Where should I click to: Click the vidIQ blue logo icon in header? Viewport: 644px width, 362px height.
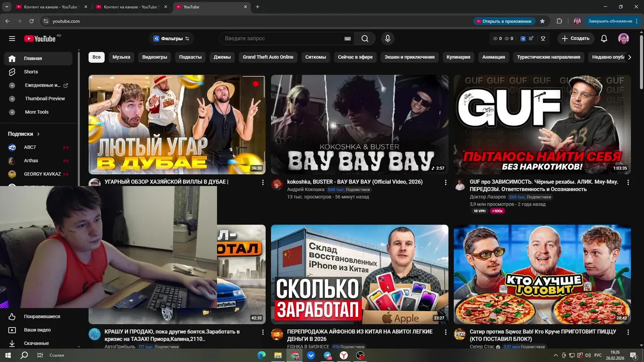[523, 39]
